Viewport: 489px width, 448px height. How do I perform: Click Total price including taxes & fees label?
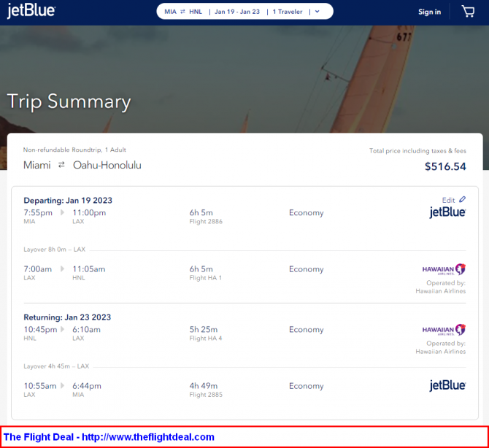pyautogui.click(x=417, y=151)
